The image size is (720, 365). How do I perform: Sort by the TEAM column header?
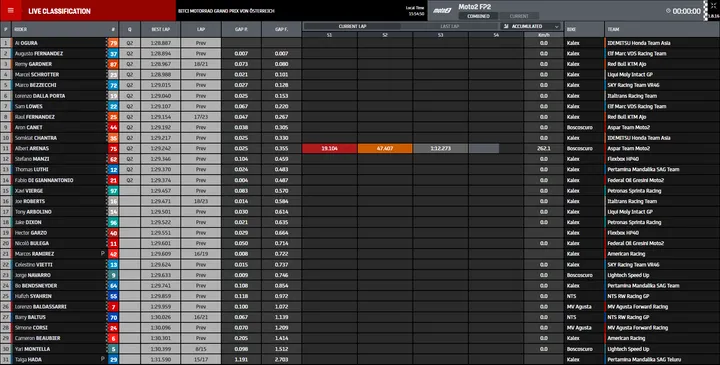tap(662, 29)
